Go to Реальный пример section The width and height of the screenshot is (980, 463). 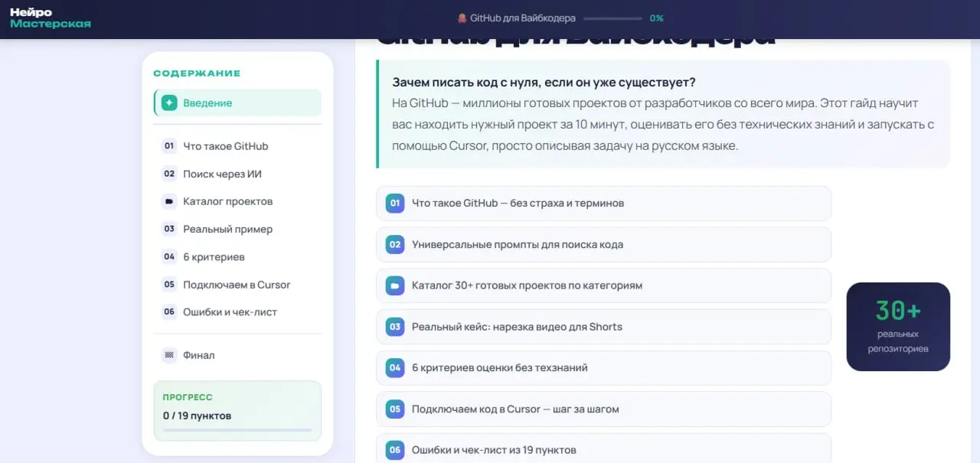[237, 229]
